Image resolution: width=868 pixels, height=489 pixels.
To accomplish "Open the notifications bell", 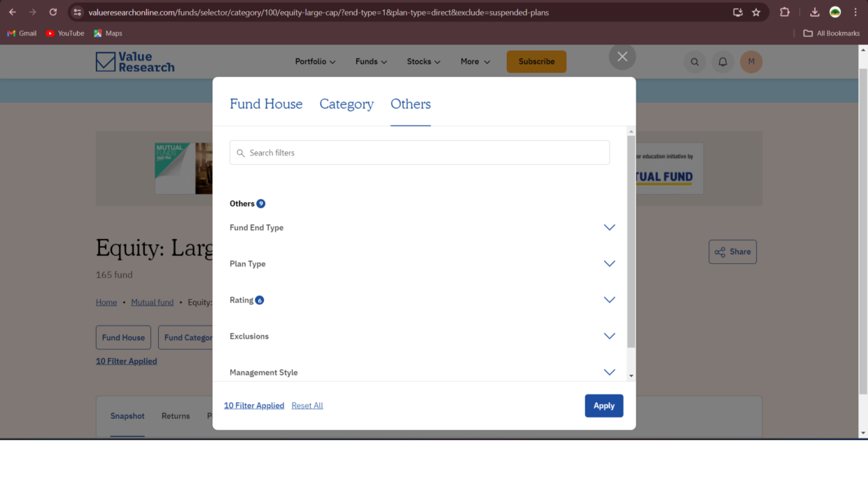I will (x=722, y=62).
